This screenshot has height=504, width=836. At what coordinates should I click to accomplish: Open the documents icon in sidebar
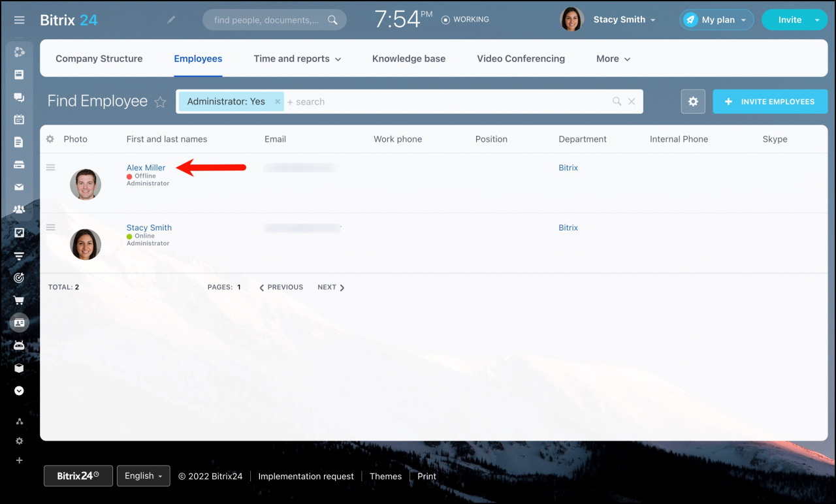click(19, 142)
